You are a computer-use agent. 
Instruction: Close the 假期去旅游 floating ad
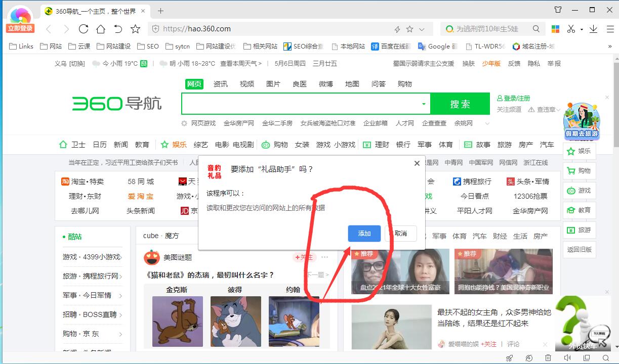tap(607, 97)
